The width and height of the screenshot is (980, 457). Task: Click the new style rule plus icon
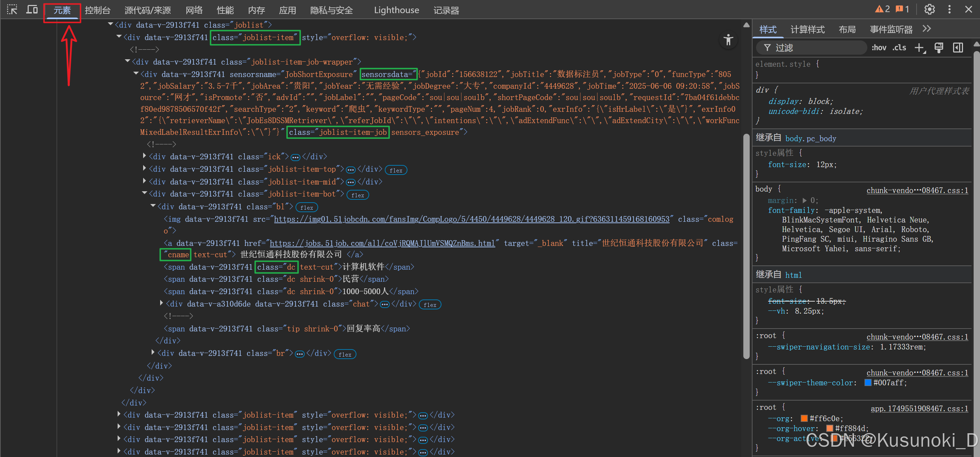(x=919, y=48)
